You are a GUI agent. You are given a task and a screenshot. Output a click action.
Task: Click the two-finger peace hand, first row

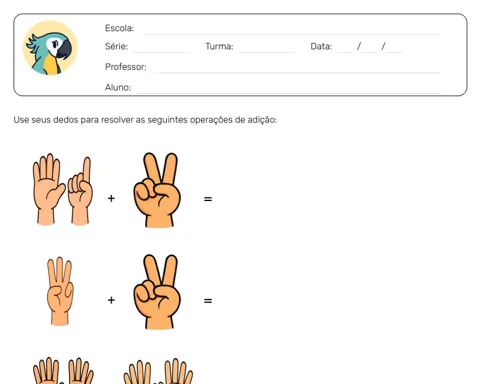click(157, 190)
